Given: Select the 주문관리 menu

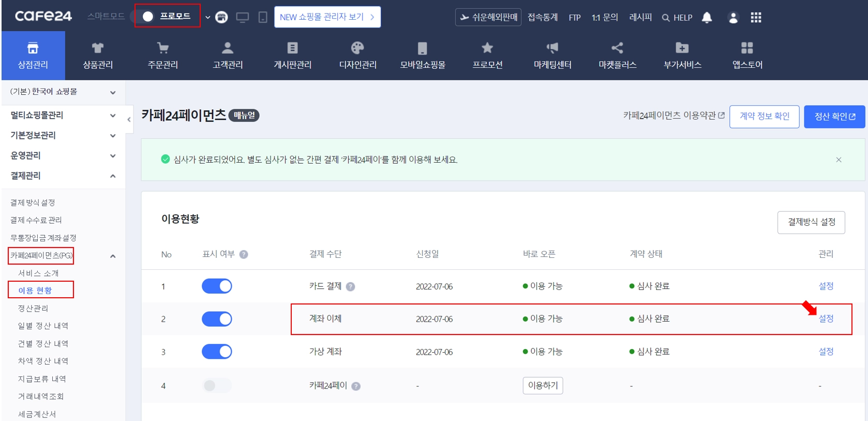Looking at the screenshot, I should tap(163, 55).
